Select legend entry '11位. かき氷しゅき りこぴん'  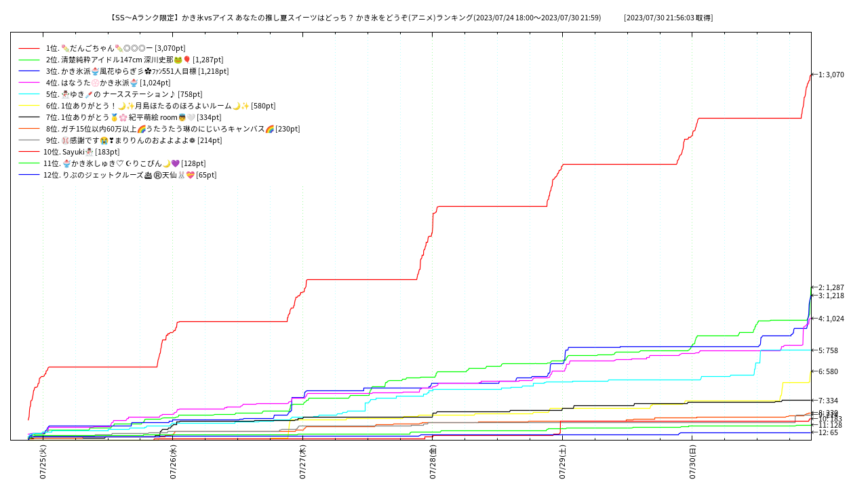(125, 163)
